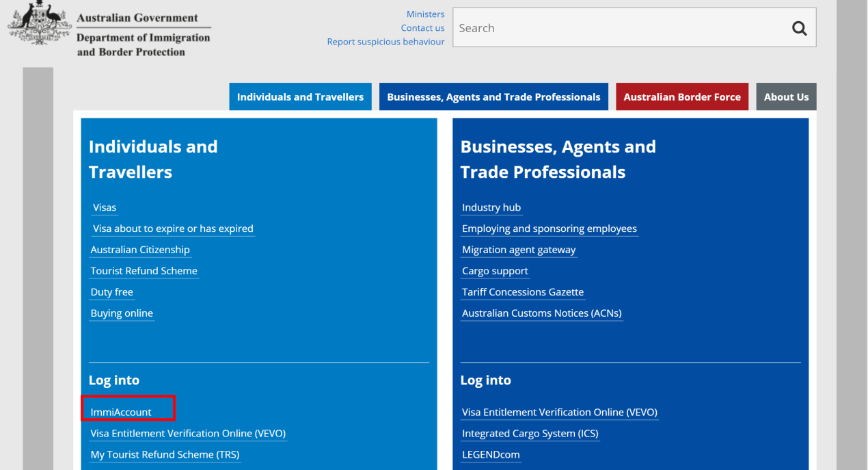Open the Australian Citizenship link
Image resolution: width=868 pixels, height=470 pixels.
(x=140, y=250)
